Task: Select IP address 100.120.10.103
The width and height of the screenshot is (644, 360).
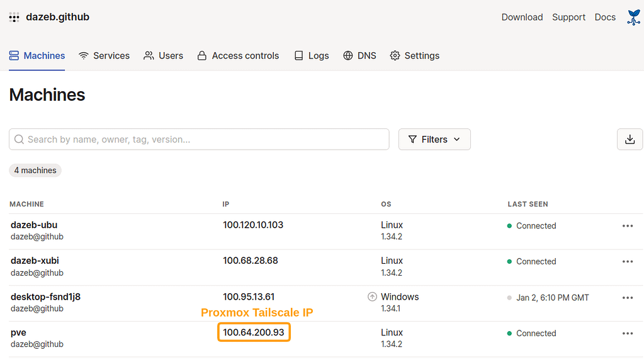Action: click(253, 225)
